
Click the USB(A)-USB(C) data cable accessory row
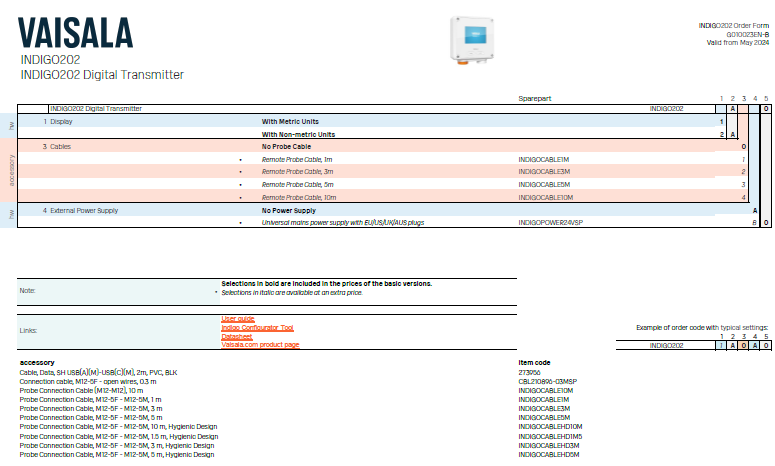pyautogui.click(x=98, y=373)
